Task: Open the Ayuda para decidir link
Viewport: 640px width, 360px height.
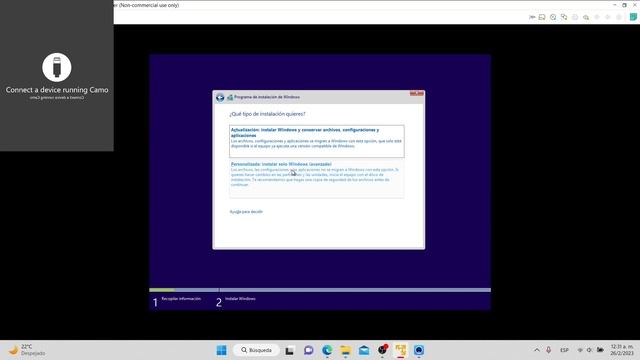Action: tap(246, 212)
